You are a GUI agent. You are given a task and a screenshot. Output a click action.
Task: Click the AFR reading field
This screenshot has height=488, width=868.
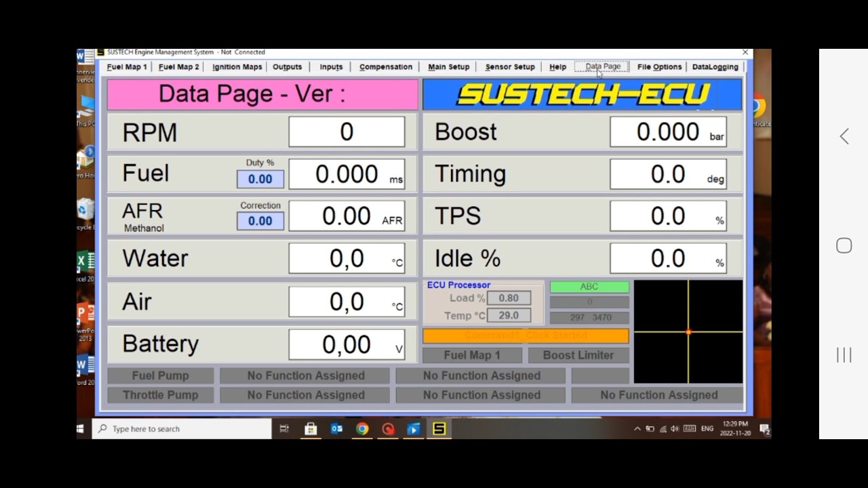347,216
